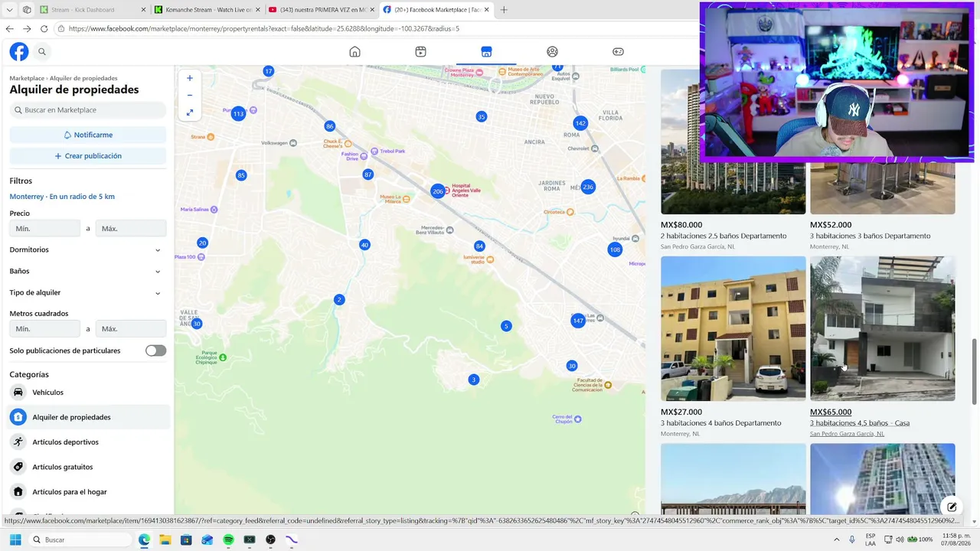Image resolution: width=980 pixels, height=551 pixels.
Task: Click the 206 map cluster marker
Action: 438,191
